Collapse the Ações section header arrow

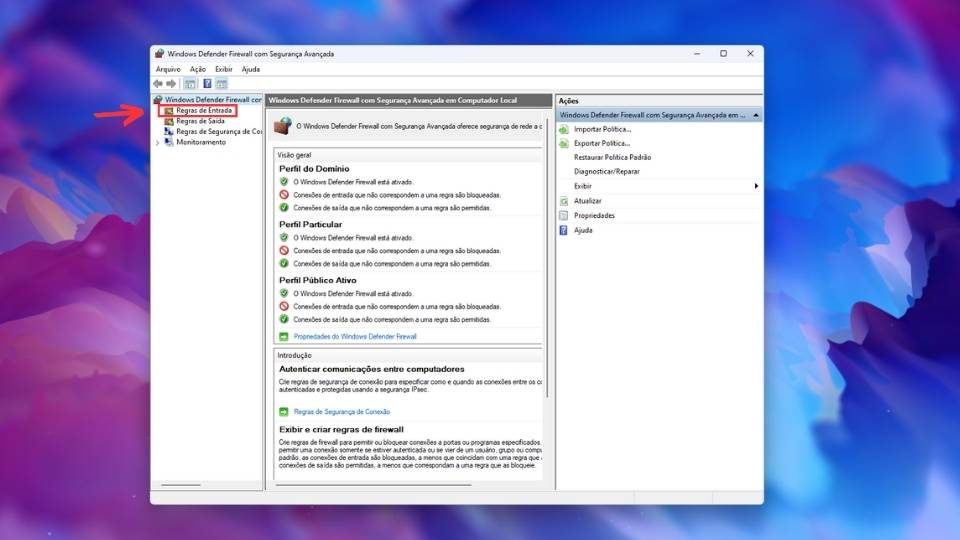[756, 115]
